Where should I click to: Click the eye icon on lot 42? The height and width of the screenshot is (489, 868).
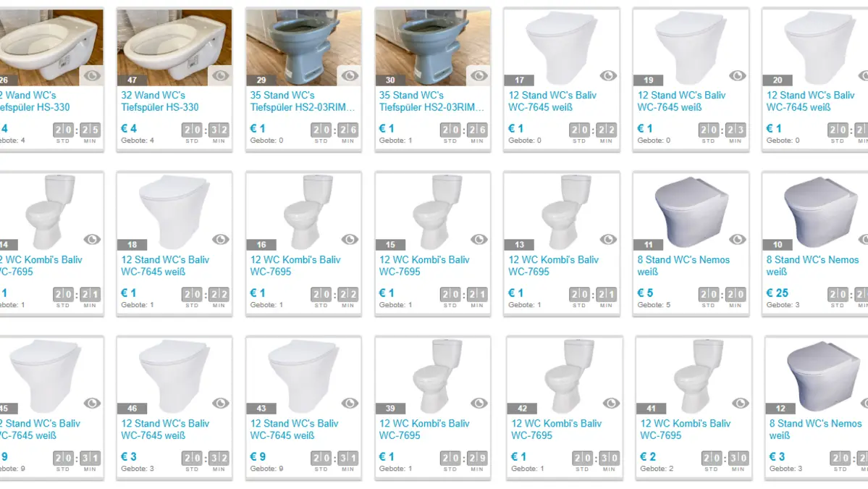coord(610,404)
